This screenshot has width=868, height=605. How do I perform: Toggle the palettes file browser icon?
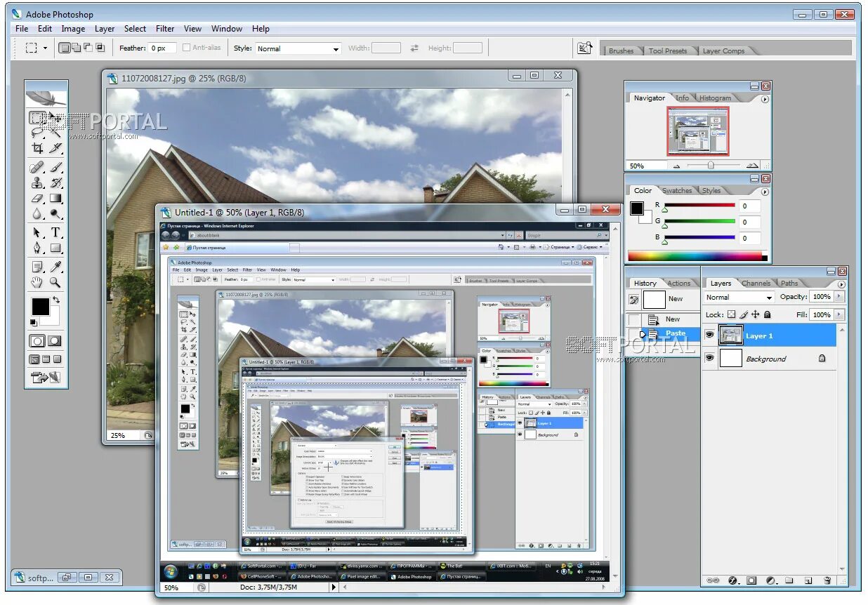tap(585, 48)
